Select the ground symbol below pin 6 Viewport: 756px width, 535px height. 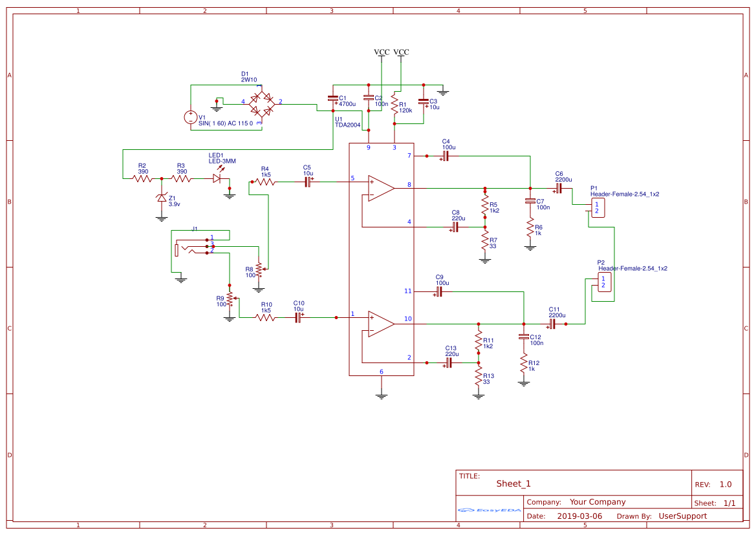382,396
